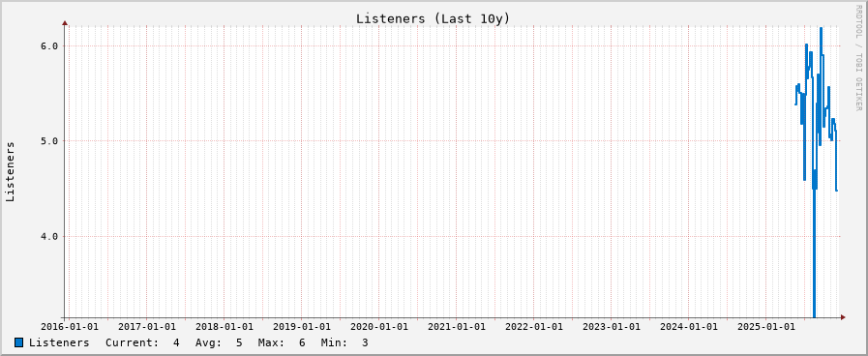The image size is (868, 356).
Task: Click the final blue data point near 4.5
Action: (x=836, y=191)
